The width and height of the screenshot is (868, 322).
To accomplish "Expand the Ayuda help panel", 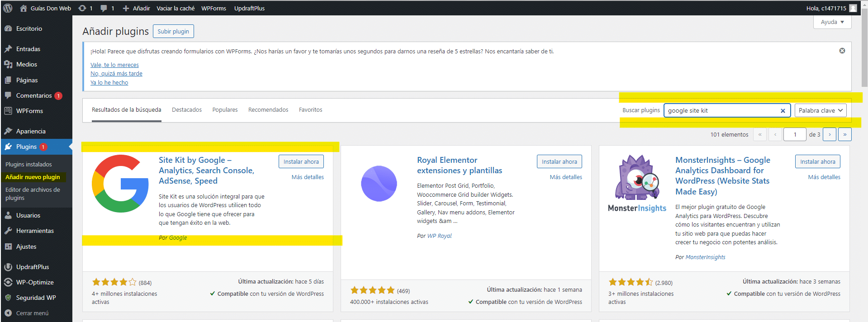I will [832, 22].
